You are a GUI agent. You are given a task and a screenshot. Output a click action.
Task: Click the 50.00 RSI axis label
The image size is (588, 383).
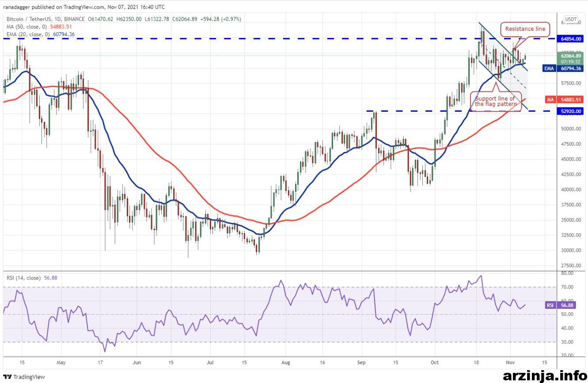click(x=567, y=315)
